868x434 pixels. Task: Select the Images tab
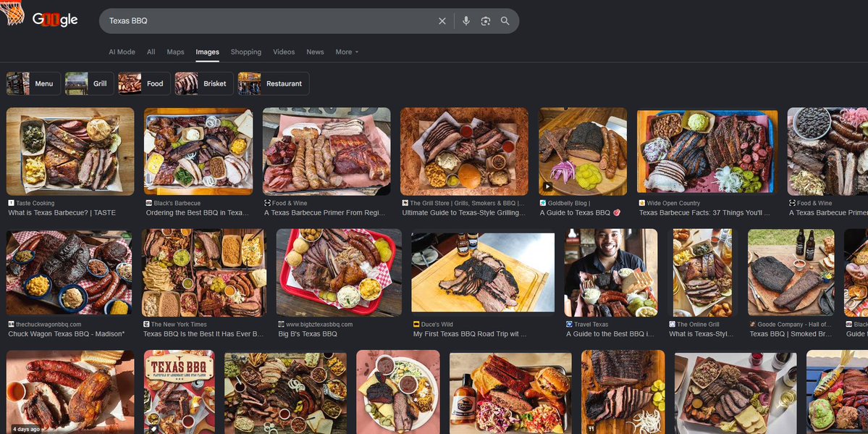click(x=208, y=52)
